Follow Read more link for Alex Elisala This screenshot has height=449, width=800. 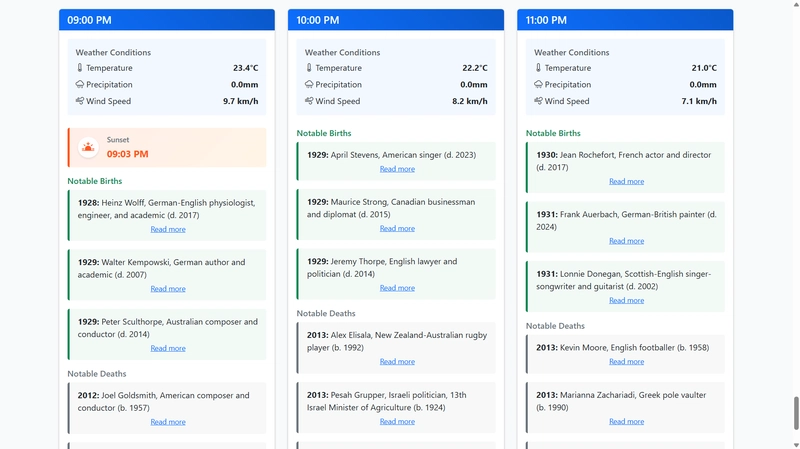coord(397,361)
